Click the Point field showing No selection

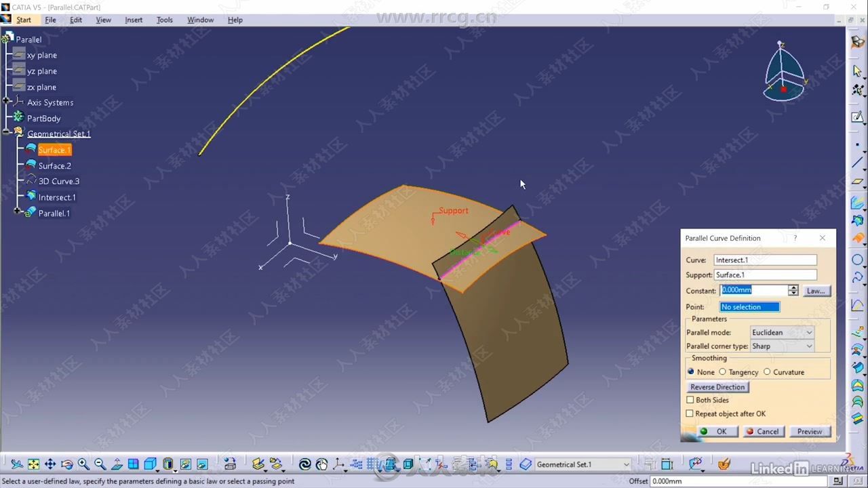749,307
